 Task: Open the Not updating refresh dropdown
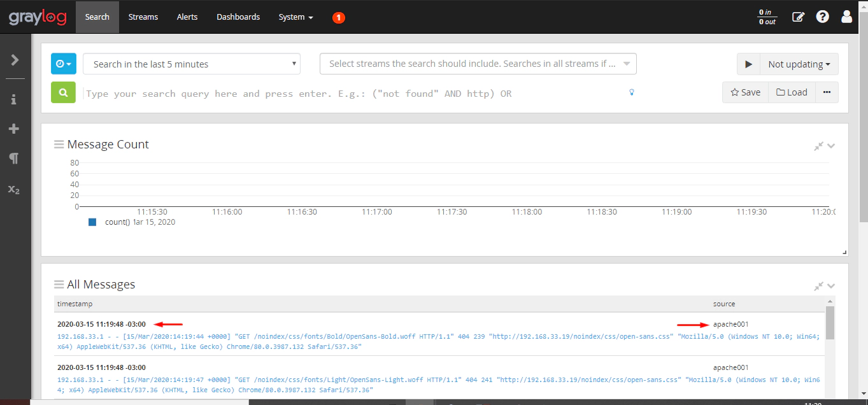[x=799, y=64]
